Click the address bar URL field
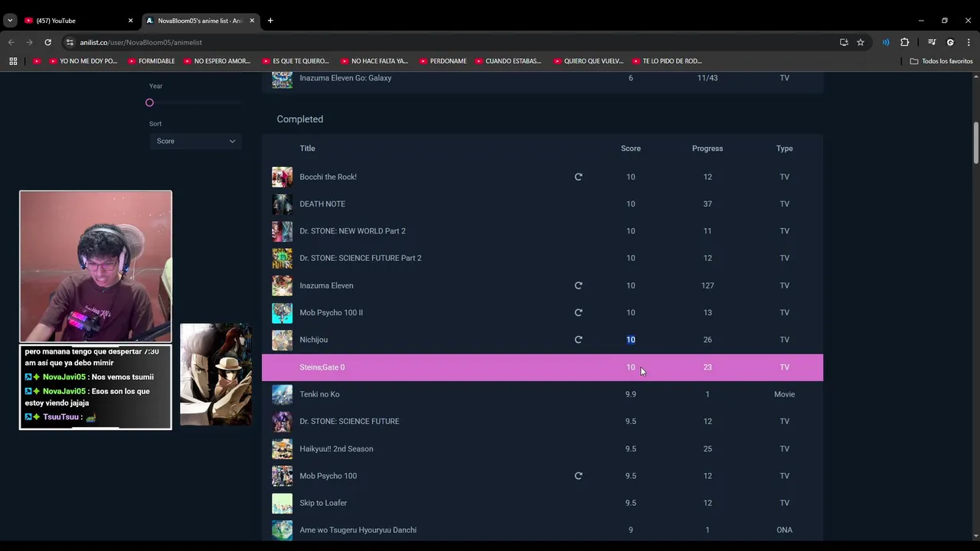This screenshot has width=980, height=551. click(452, 42)
